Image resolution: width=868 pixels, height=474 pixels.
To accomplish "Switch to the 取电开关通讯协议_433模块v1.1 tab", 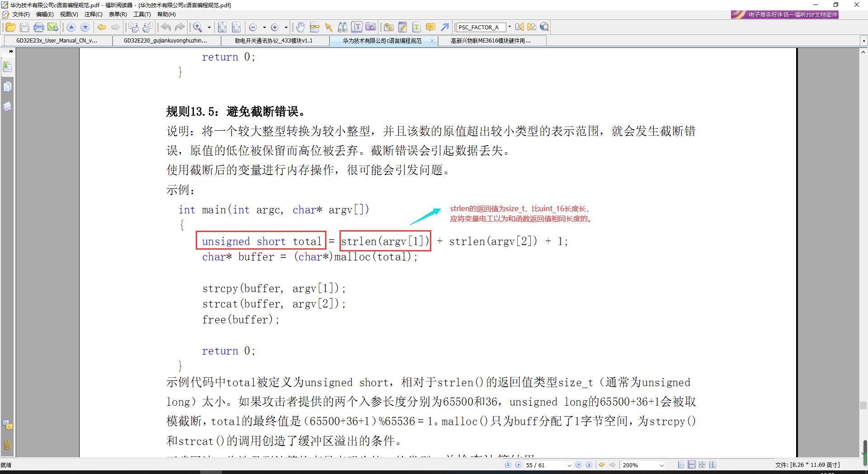I will [274, 41].
